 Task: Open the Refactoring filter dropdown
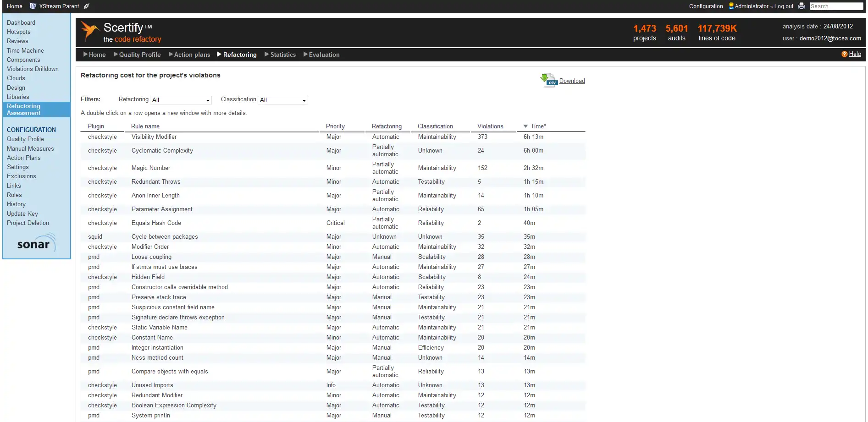[181, 100]
